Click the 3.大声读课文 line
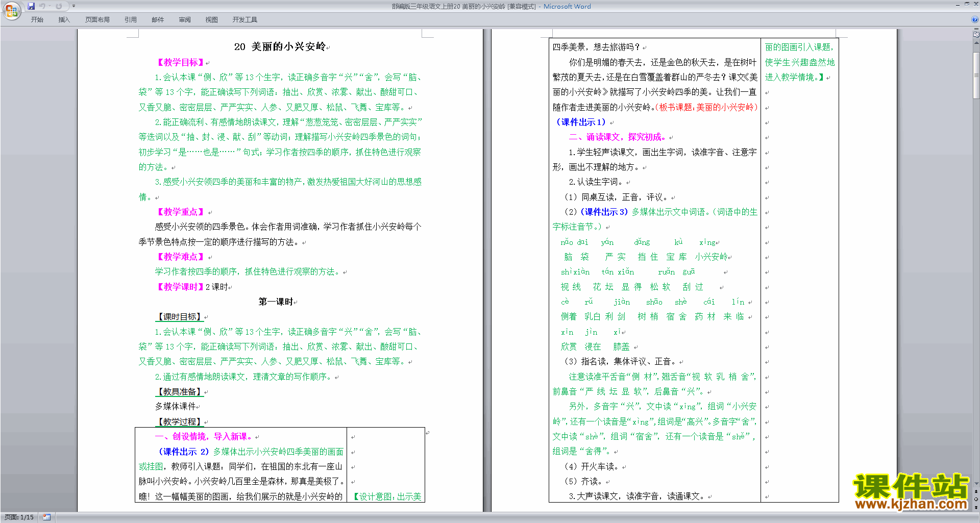 click(x=636, y=496)
